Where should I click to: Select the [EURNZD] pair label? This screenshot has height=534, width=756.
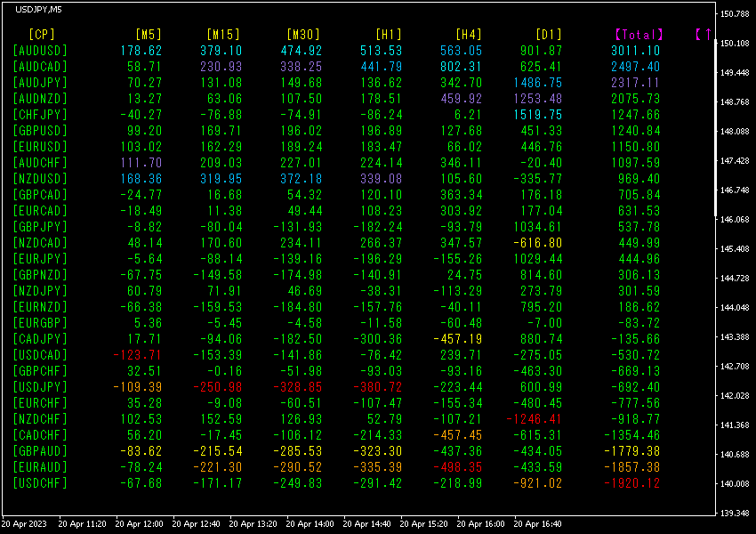tap(40, 307)
